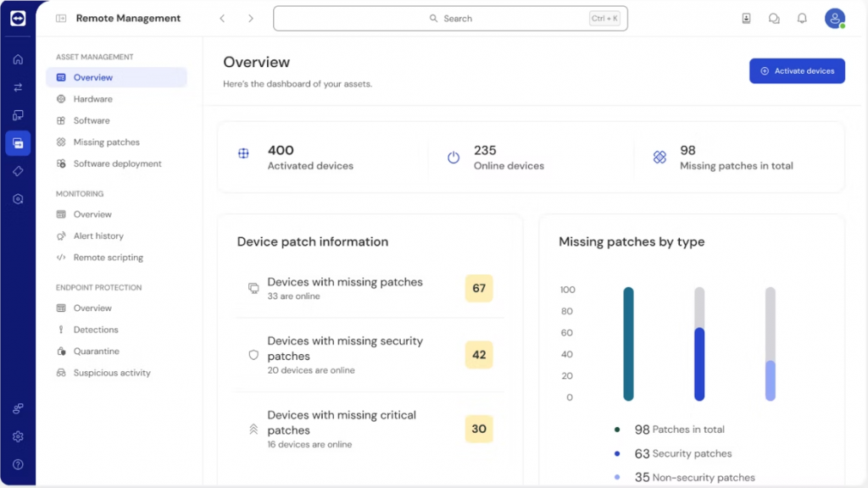Select the Remote Management rail icon
The height and width of the screenshot is (488, 868).
18,143
